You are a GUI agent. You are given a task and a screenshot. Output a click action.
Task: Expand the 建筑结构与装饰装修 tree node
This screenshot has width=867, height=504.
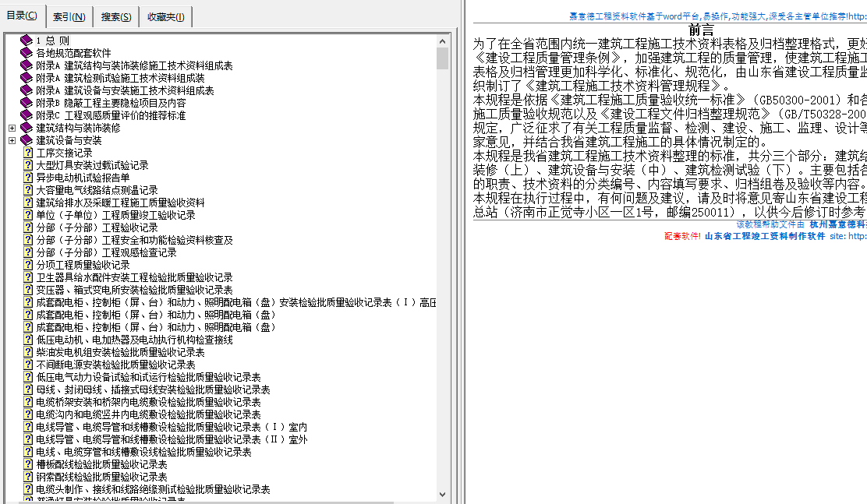click(12, 128)
